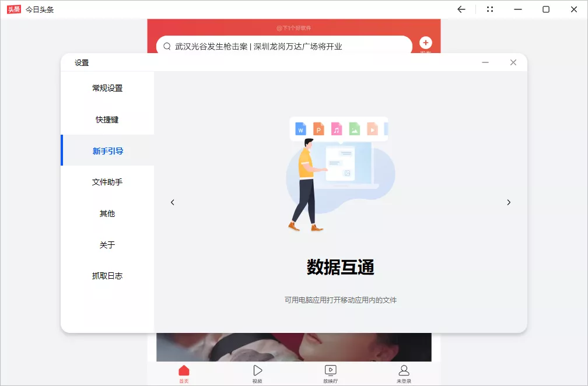This screenshot has width=588, height=386.
Task: Click the orange plus publish button
Action: pos(425,43)
